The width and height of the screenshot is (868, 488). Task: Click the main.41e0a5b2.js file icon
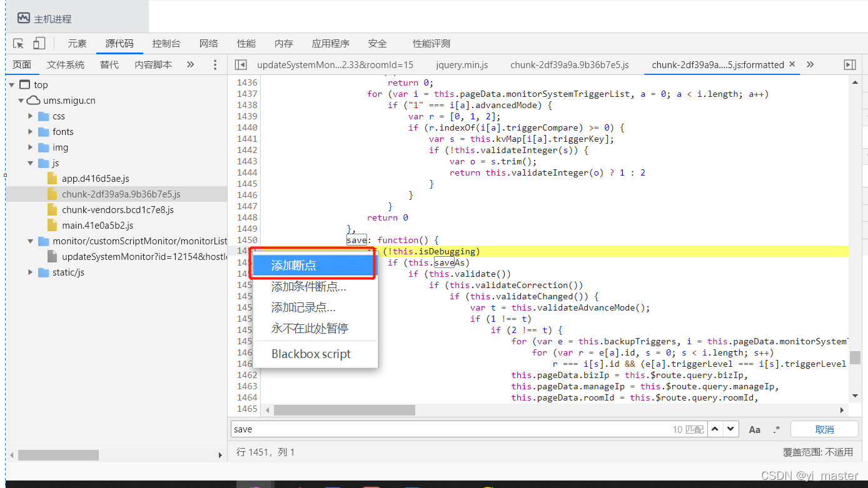coord(53,226)
